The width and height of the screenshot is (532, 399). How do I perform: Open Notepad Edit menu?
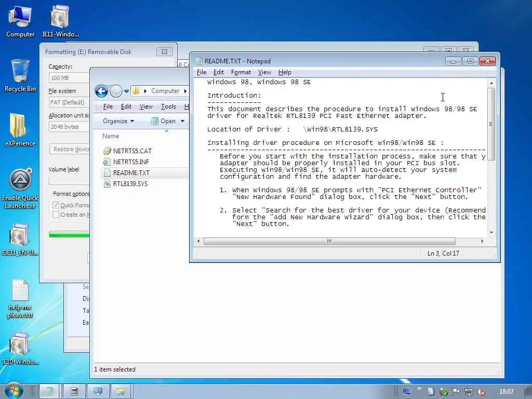coord(219,72)
